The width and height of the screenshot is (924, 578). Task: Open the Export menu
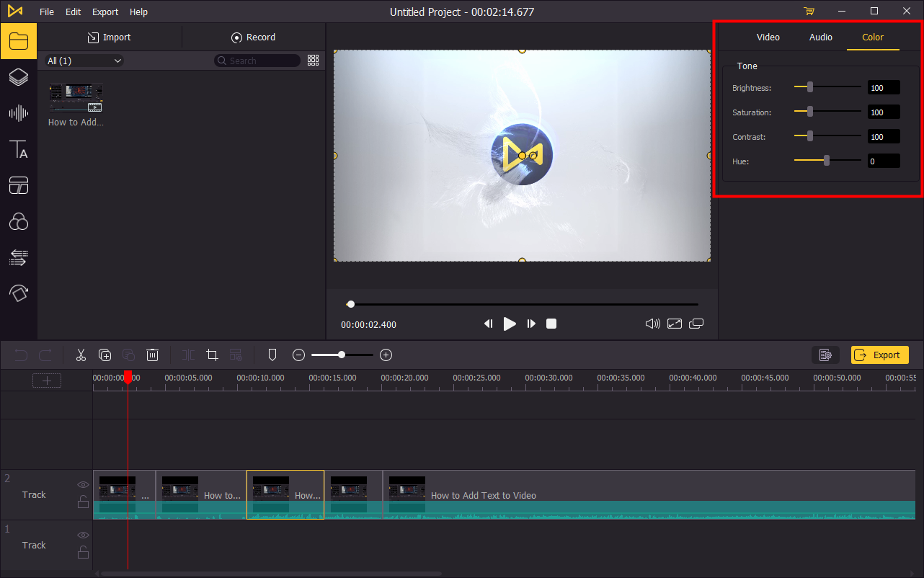(x=105, y=12)
